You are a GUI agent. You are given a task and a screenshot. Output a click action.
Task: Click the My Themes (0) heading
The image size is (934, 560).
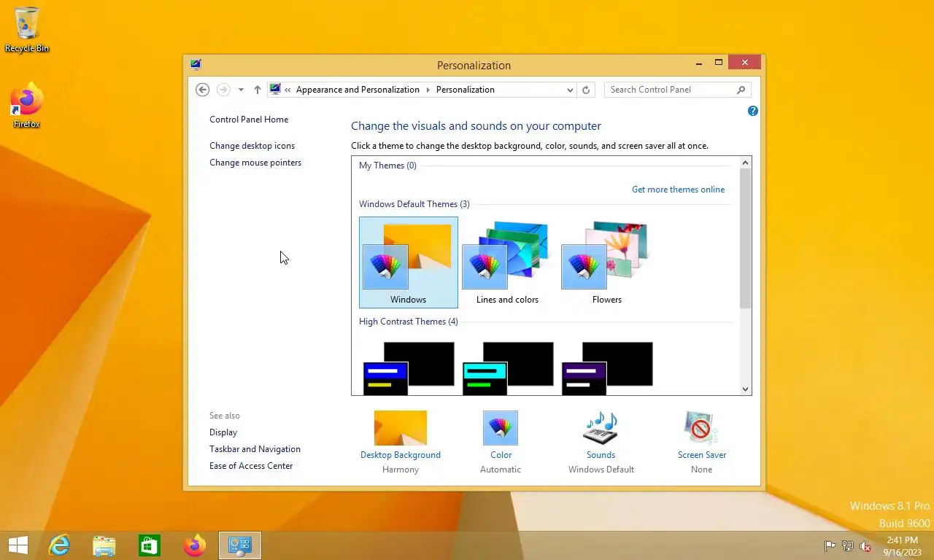pyautogui.click(x=387, y=166)
